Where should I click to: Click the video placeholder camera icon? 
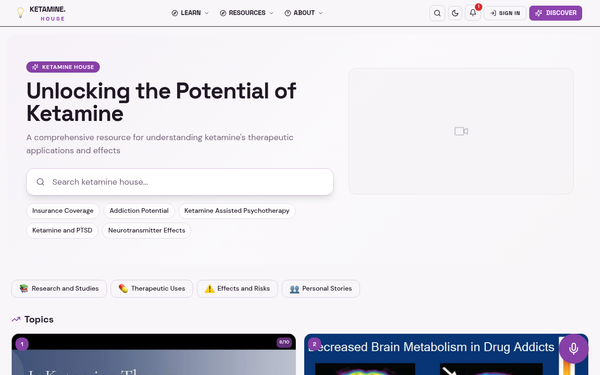(461, 131)
